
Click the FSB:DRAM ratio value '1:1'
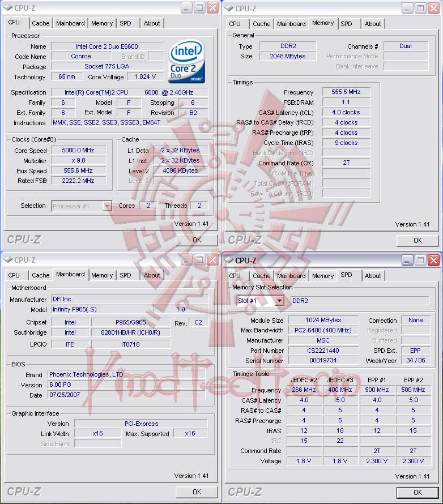coord(346,102)
